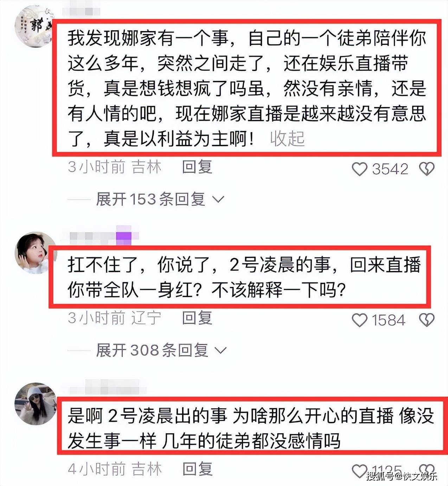Tap broken-heart icon beside 1584 likes
The height and width of the screenshot is (486, 448).
pyautogui.click(x=427, y=320)
